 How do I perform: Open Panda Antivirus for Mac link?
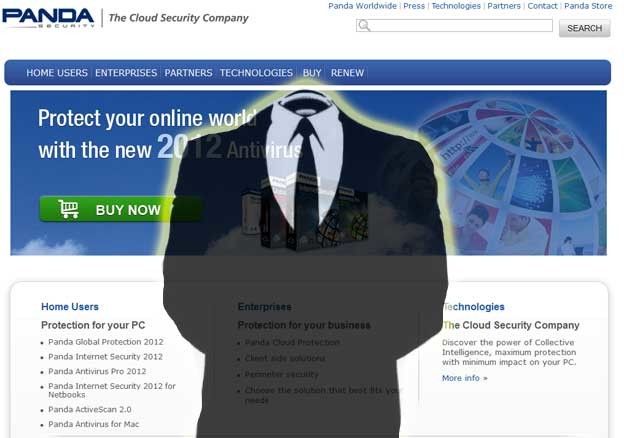click(x=94, y=424)
